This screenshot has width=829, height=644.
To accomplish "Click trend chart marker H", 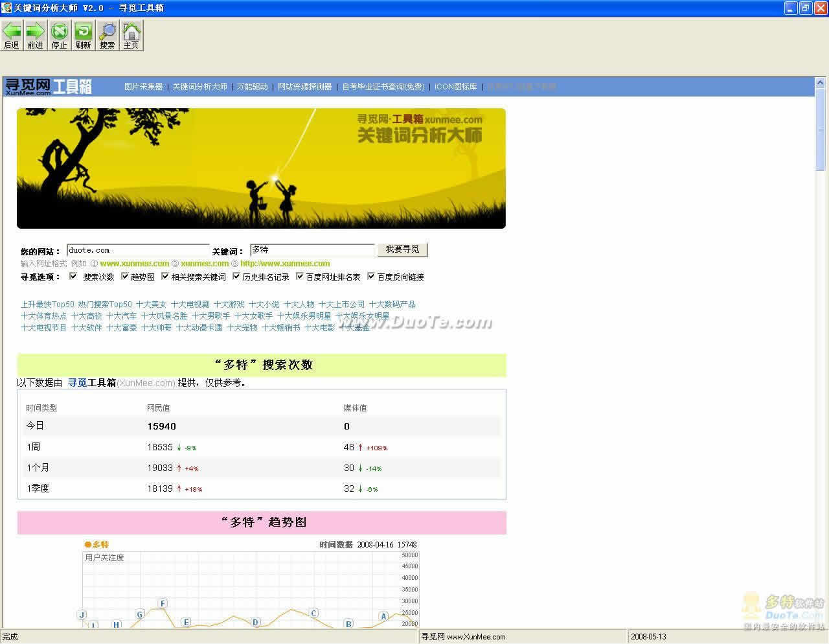I will pos(117,625).
